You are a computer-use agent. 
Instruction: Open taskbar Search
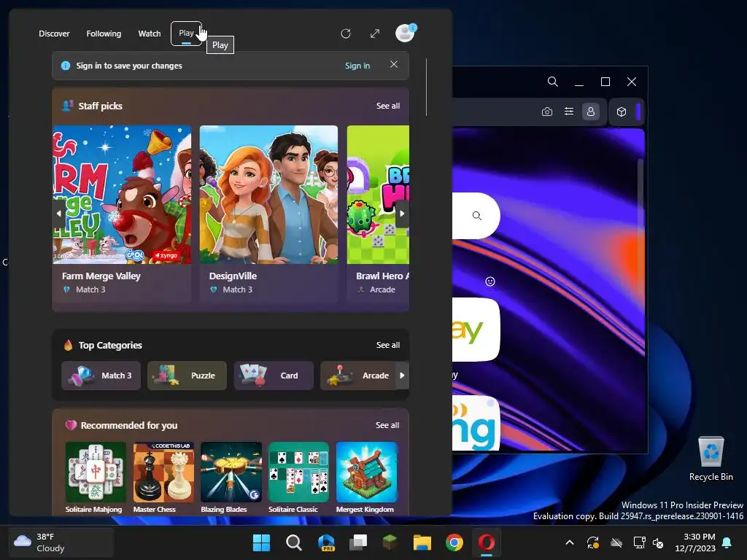pos(293,542)
